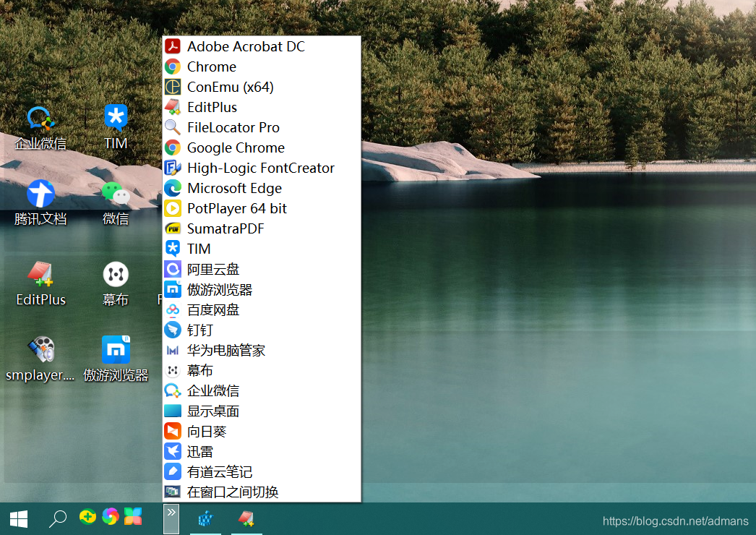Select the 微信 desktop icon
Screen dimensions: 756x535
pyautogui.click(x=116, y=203)
